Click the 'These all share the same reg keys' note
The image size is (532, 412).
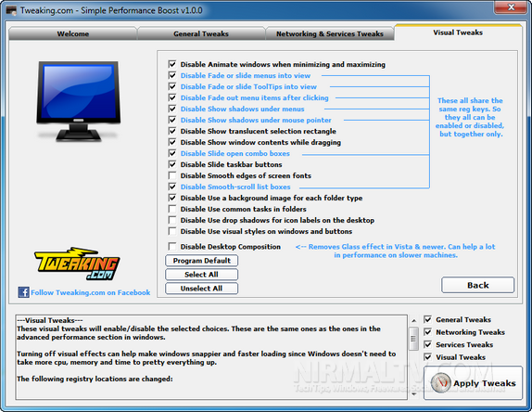pos(470,117)
